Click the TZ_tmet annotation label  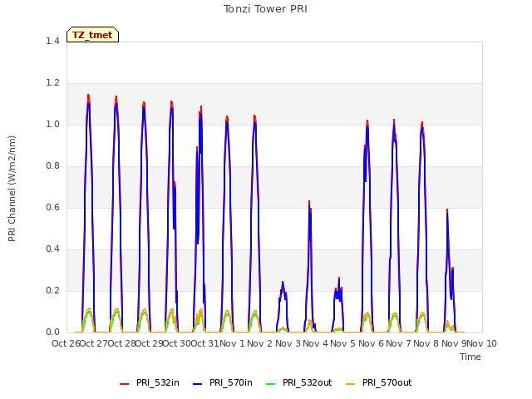[x=92, y=35]
